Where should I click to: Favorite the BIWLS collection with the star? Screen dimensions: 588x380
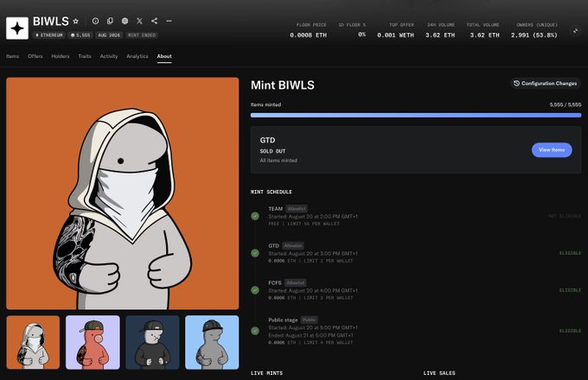click(76, 22)
